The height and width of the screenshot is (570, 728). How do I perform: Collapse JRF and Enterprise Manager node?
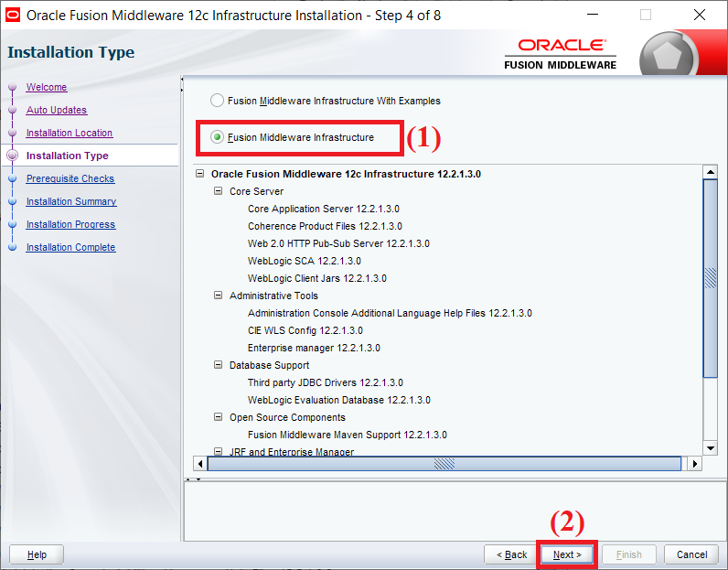coord(219,452)
